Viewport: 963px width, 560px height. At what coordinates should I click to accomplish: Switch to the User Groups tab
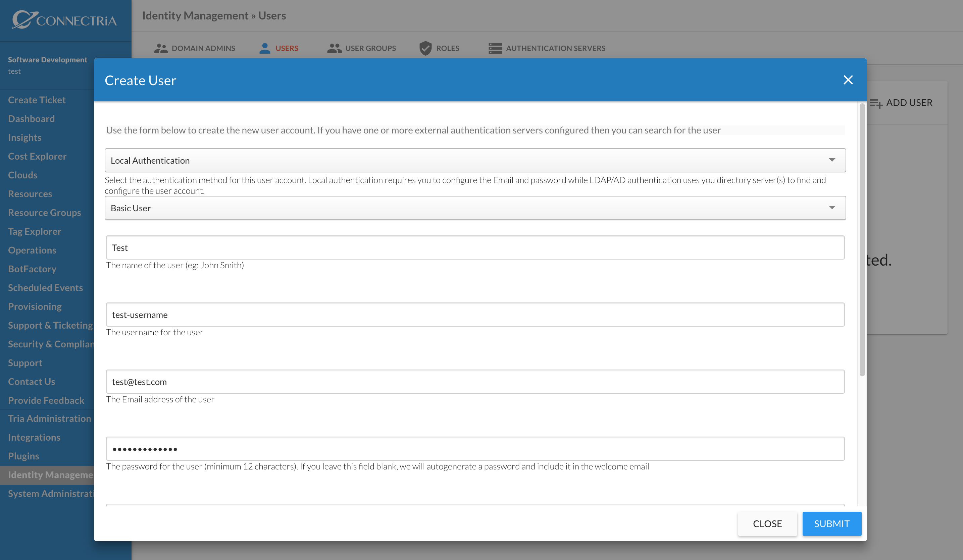[x=361, y=48]
